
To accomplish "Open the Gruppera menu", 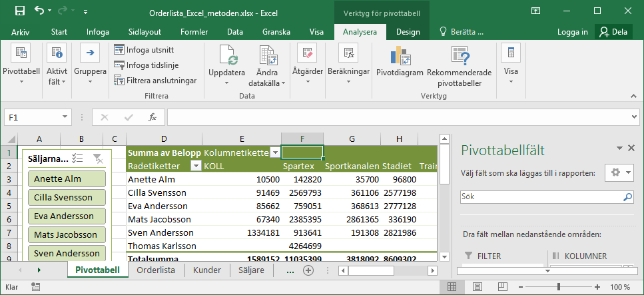I will click(x=90, y=64).
